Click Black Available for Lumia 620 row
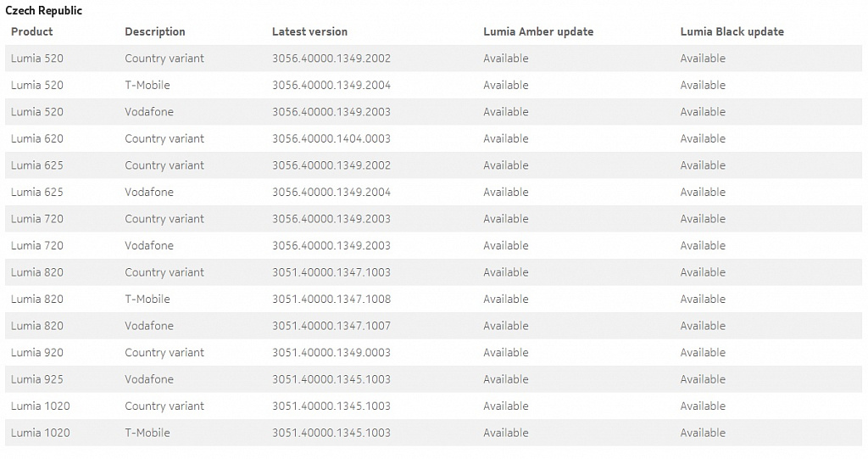 [x=703, y=138]
